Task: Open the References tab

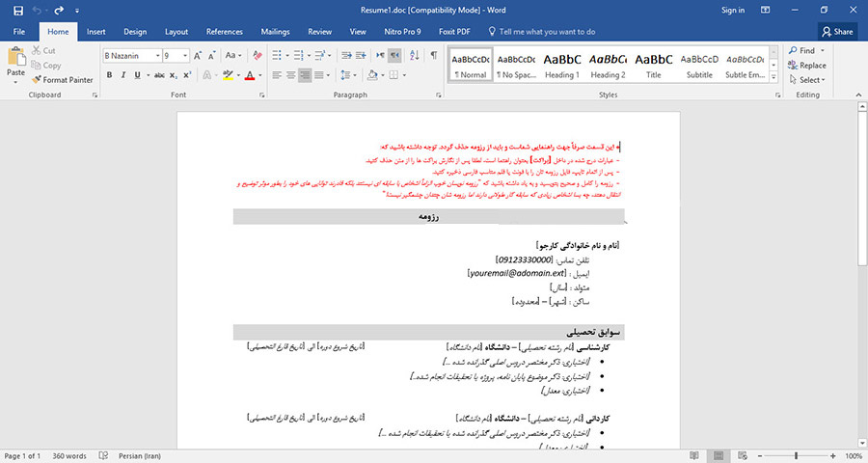Action: pos(224,32)
